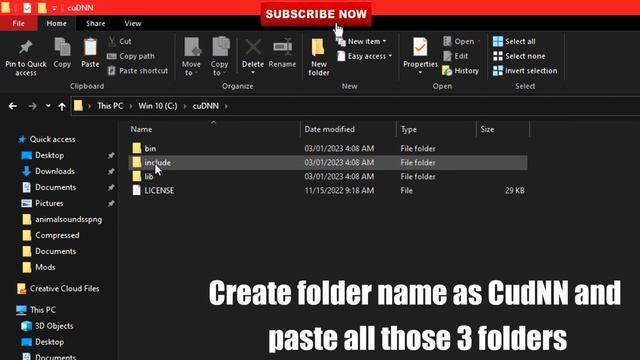640x360 pixels.
Task: Click This PC in address bar
Action: coord(110,106)
